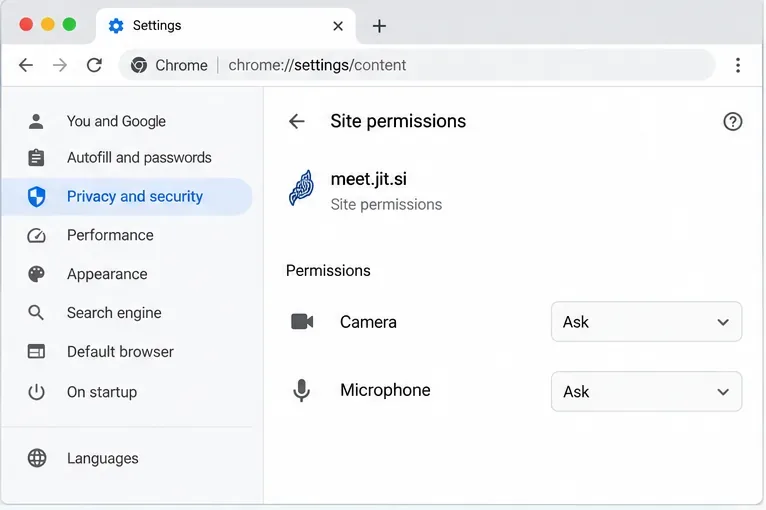Click the shield icon for Privacy
This screenshot has height=510, width=766.
37,196
